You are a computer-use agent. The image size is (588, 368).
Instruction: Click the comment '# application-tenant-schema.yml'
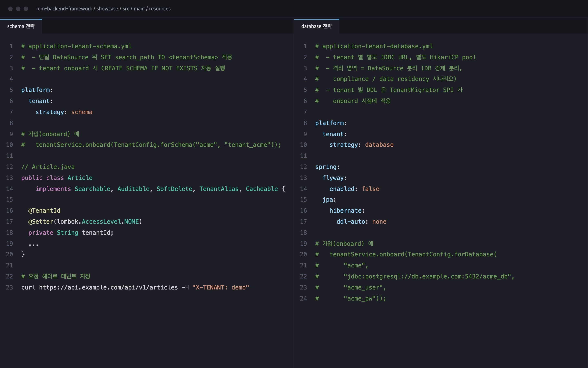coord(77,46)
